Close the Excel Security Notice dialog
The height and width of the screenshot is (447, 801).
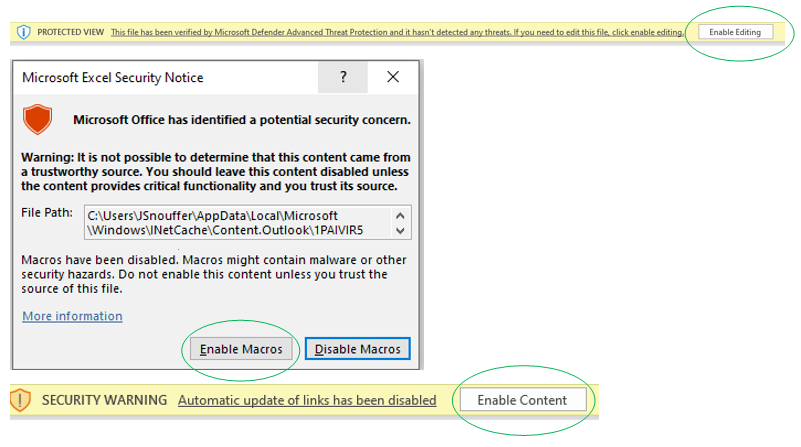[393, 77]
